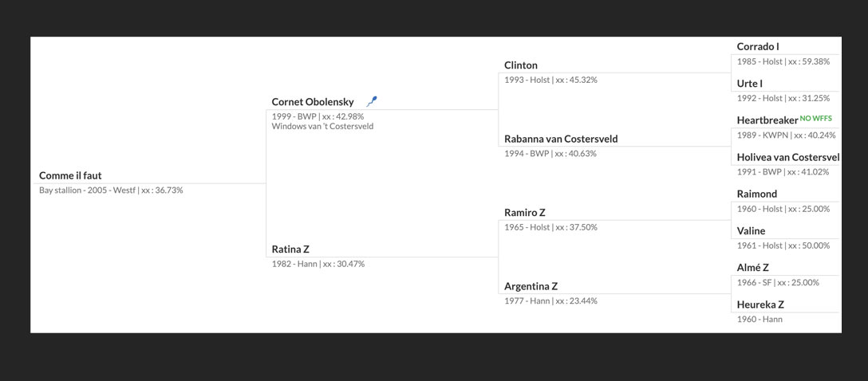This screenshot has width=868, height=381.
Task: Click Comme il faut's bay stallion details line
Action: 111,190
